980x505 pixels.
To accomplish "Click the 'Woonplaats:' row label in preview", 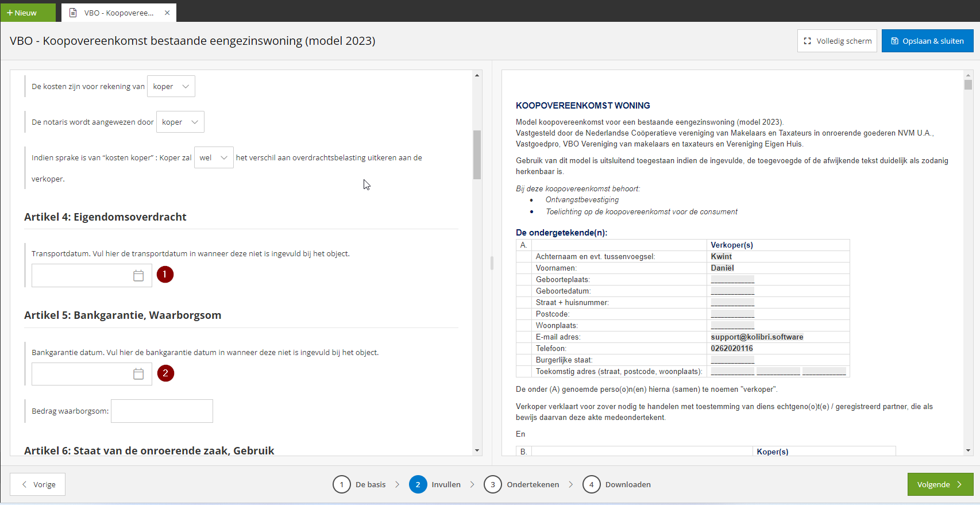I will (x=557, y=325).
